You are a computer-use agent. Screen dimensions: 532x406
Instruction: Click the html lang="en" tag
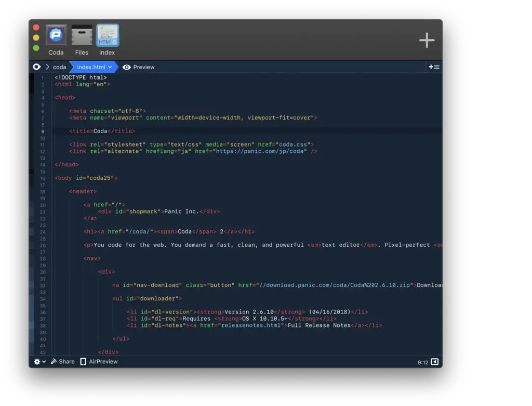pyautogui.click(x=83, y=84)
